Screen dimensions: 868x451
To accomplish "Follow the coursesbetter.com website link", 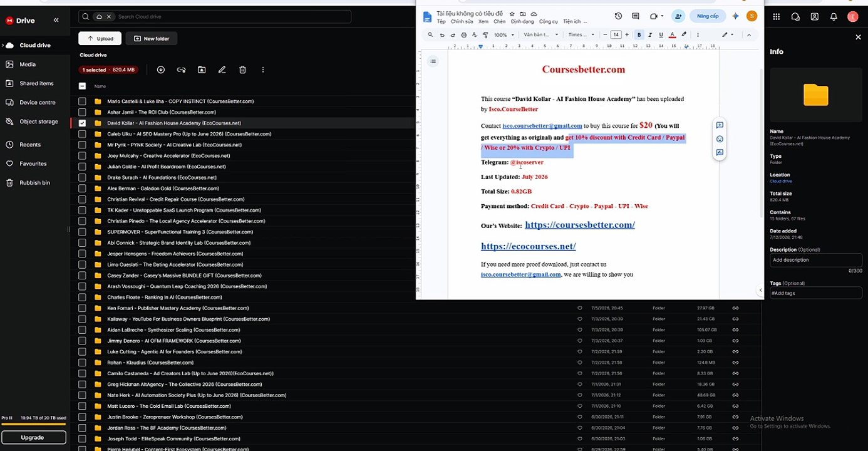I will [x=580, y=224].
